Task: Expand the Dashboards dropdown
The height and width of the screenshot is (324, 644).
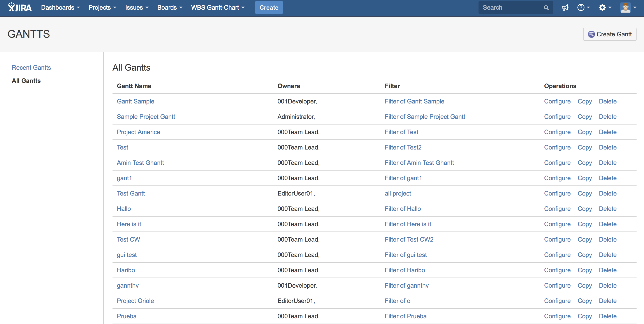Action: point(60,7)
